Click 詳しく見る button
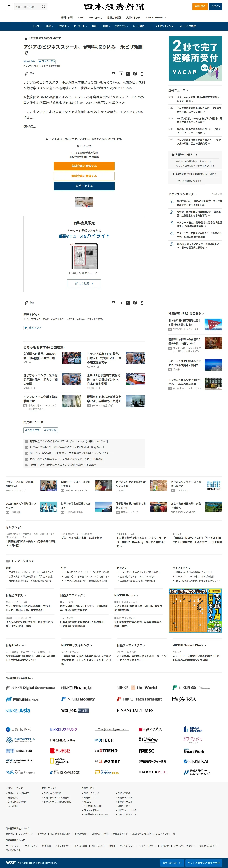This screenshot has width=228, height=868. coord(84,284)
